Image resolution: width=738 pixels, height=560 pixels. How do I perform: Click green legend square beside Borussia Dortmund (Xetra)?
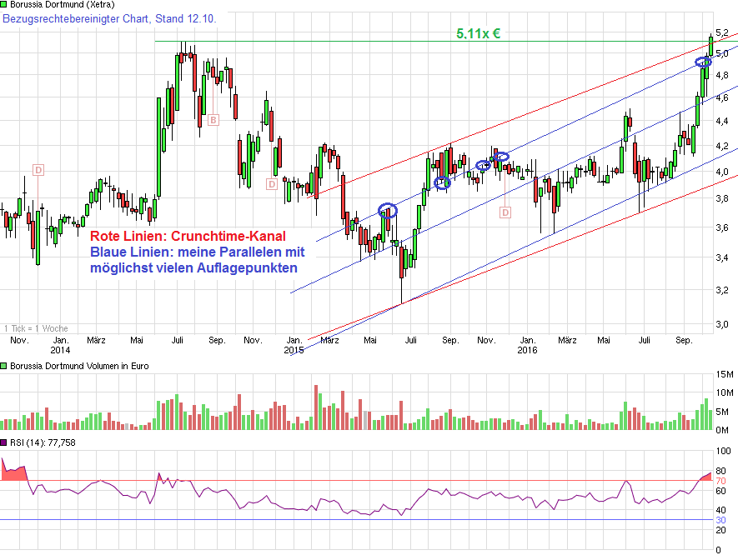(x=3, y=4)
